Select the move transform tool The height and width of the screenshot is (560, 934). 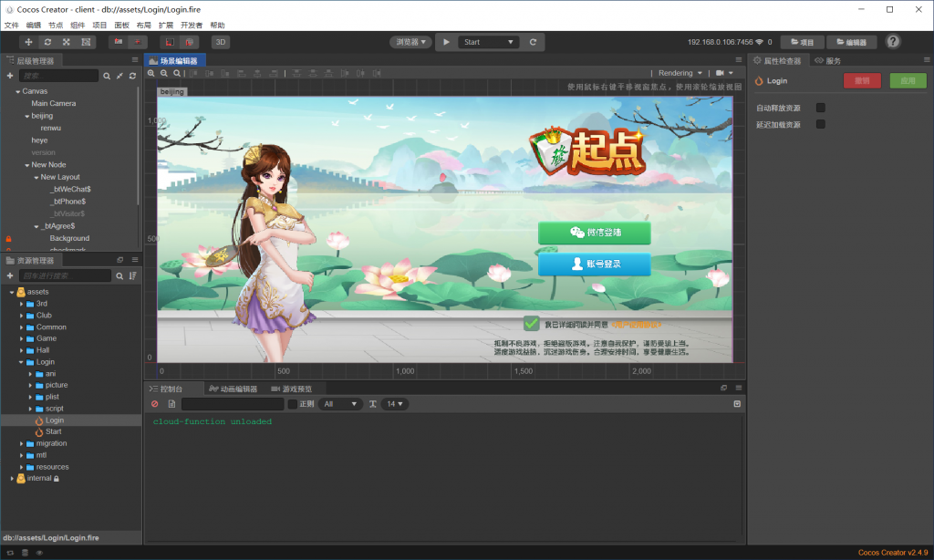point(28,42)
